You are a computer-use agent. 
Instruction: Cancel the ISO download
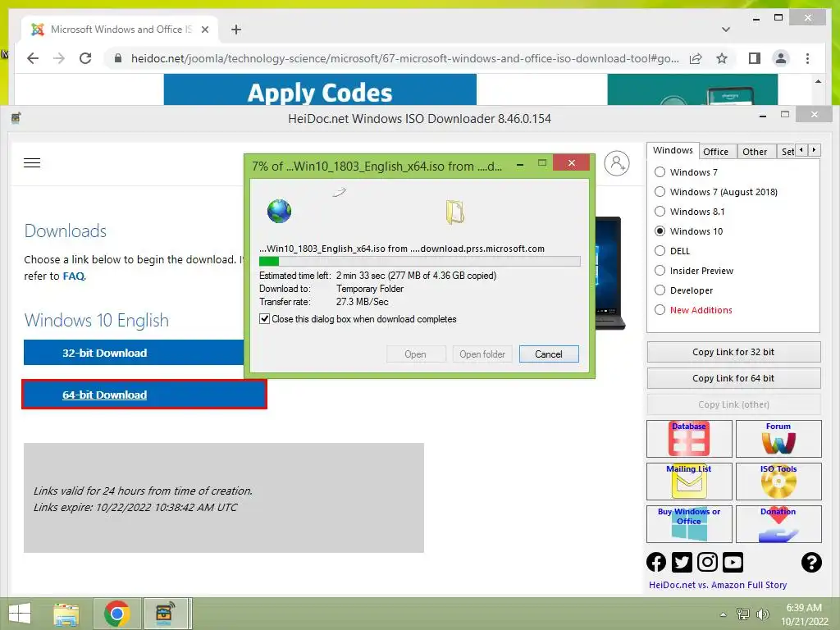[549, 354]
